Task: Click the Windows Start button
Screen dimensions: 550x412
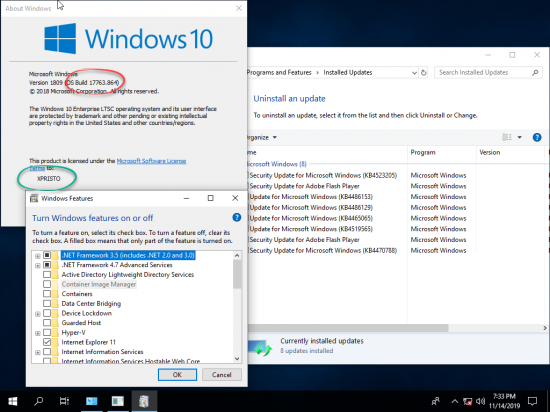Action: tap(13, 401)
